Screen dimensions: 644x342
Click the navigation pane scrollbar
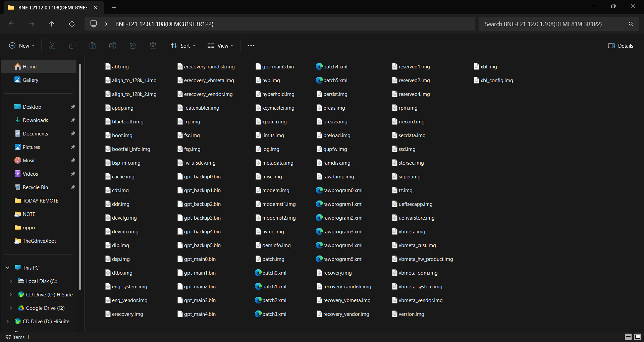(80, 176)
